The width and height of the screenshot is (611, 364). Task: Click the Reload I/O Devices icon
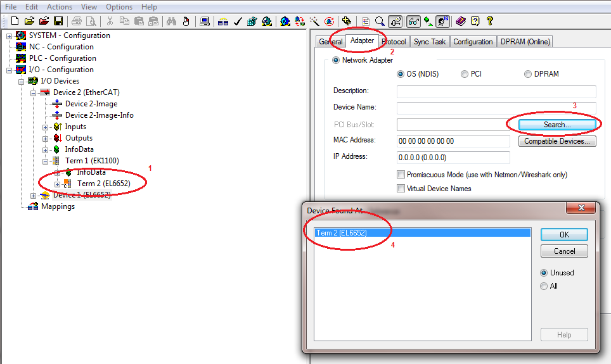[x=300, y=21]
